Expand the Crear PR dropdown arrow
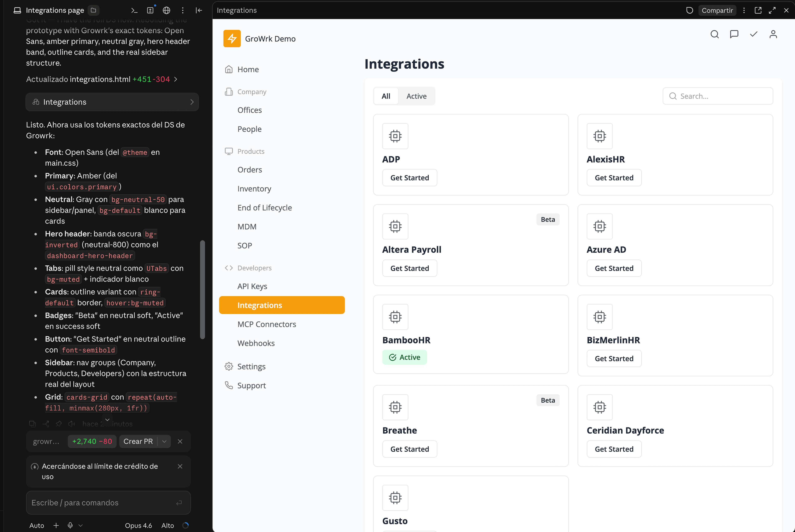The image size is (795, 532). click(x=164, y=441)
